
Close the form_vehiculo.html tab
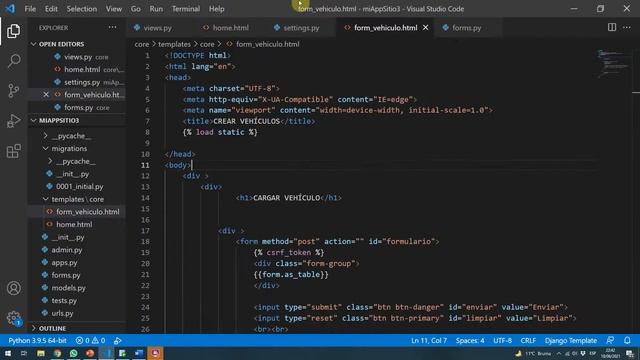pos(426,27)
